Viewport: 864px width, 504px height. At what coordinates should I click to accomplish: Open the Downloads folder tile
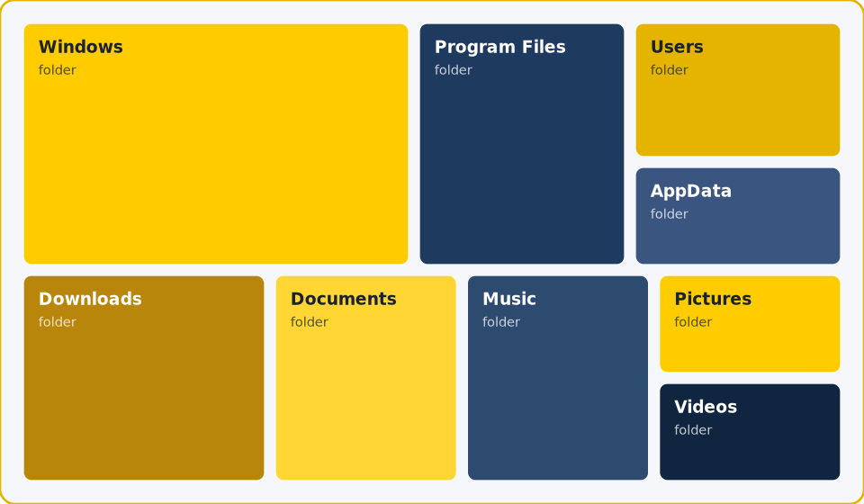pos(144,378)
